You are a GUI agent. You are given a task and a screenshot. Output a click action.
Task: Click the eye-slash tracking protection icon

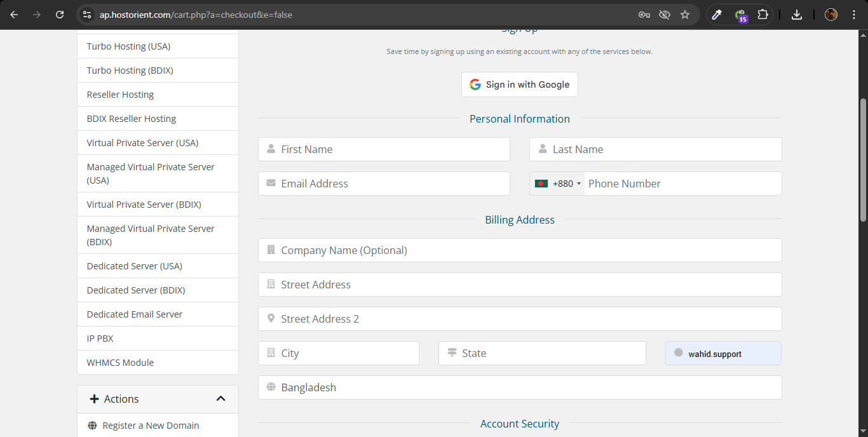click(665, 15)
